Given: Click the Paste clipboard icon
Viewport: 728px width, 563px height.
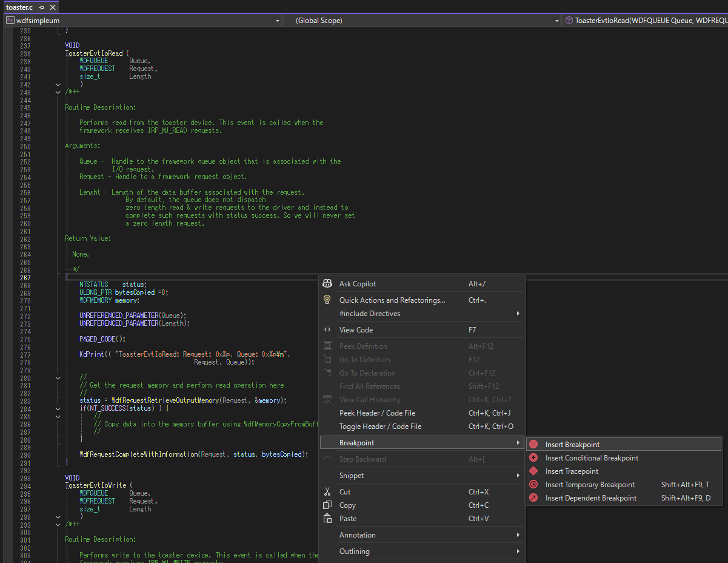Looking at the screenshot, I should (327, 519).
